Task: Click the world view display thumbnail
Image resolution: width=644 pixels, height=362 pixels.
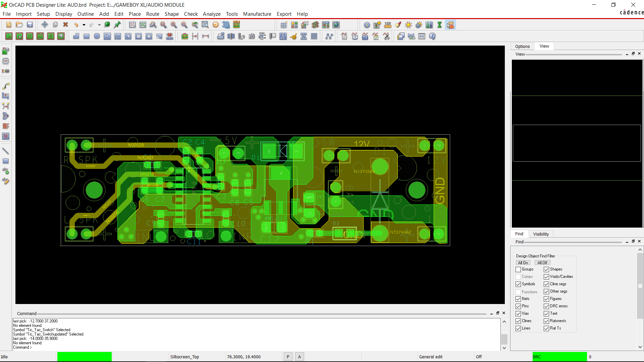Action: [577, 144]
